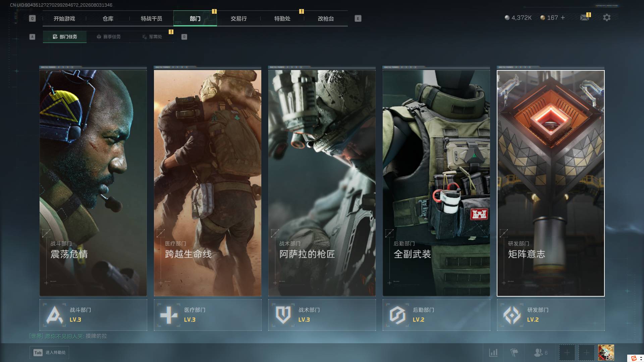
Task: Open the player avatar portrait
Action: 606,353
